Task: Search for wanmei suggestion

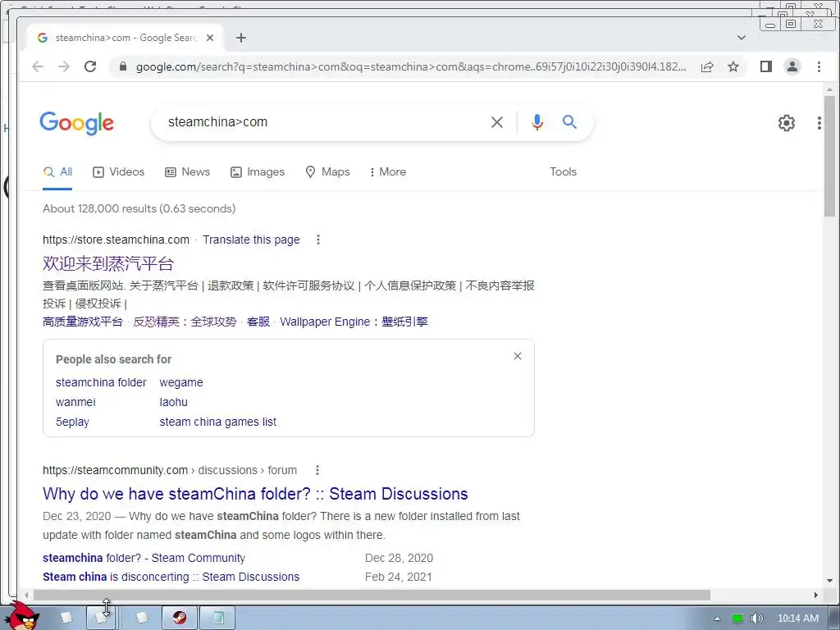Action: click(x=75, y=402)
